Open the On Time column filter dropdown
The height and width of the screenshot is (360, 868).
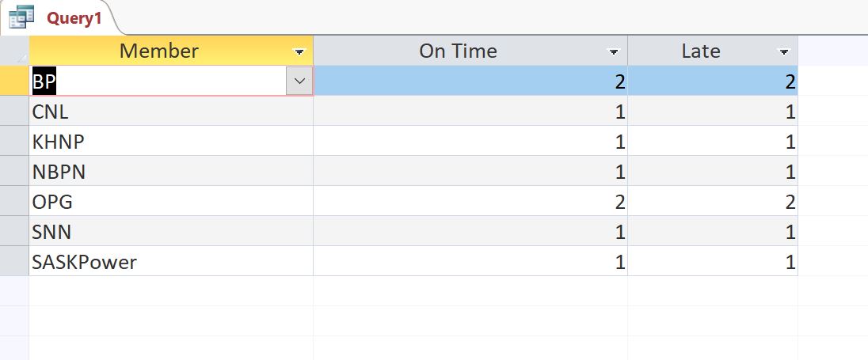tap(613, 51)
